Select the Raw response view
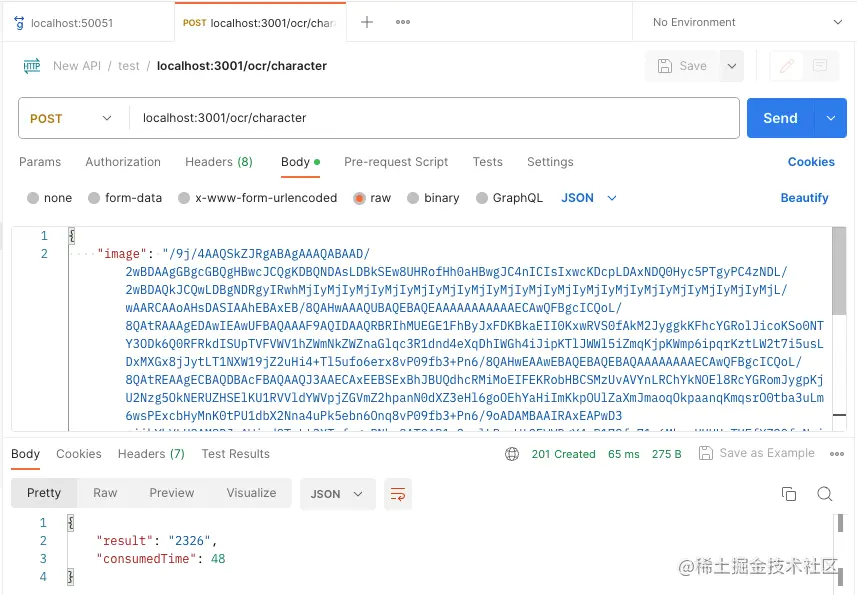 coord(105,493)
